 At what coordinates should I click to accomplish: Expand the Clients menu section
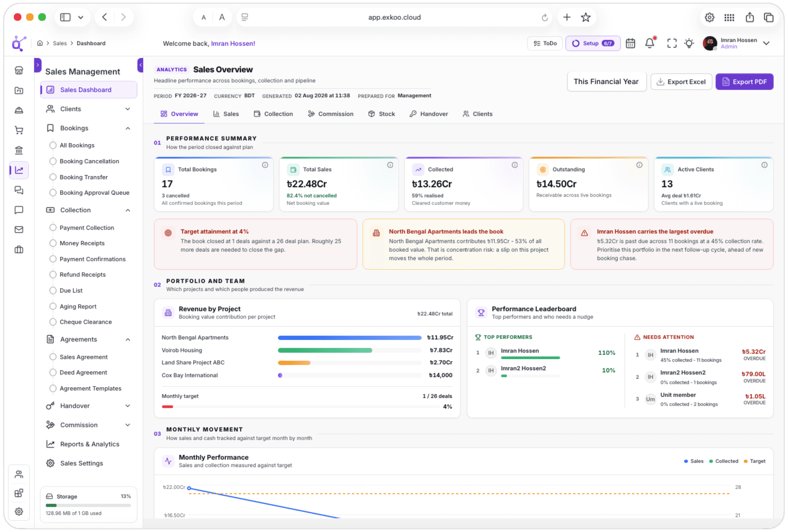pos(89,109)
